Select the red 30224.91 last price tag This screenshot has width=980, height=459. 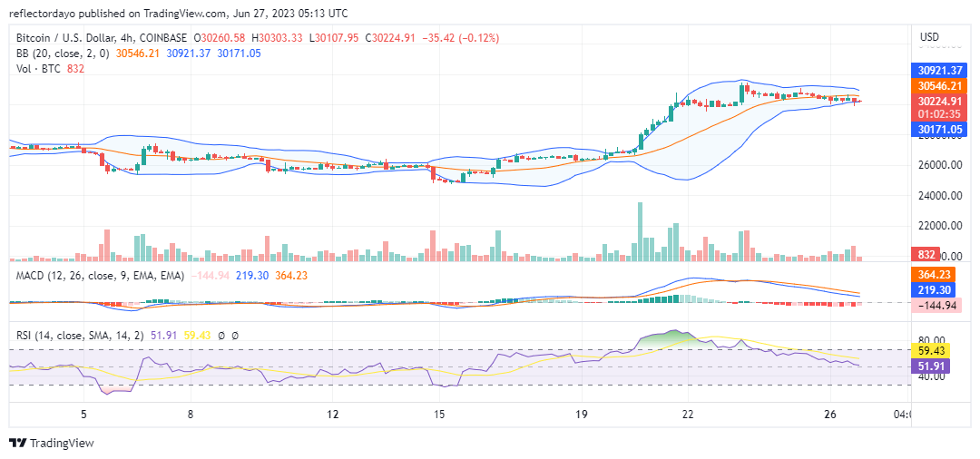940,101
